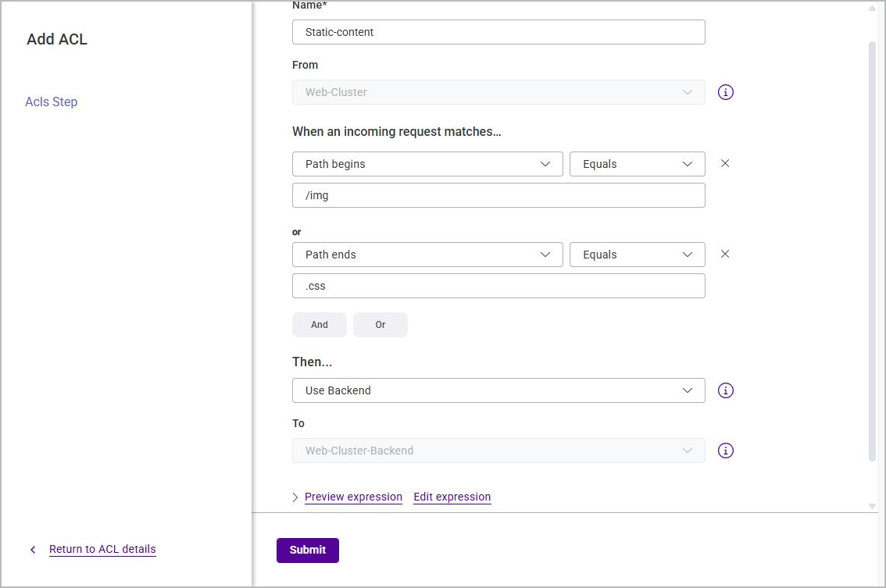Add an Or condition
Screen dimensions: 886x588
coord(380,325)
